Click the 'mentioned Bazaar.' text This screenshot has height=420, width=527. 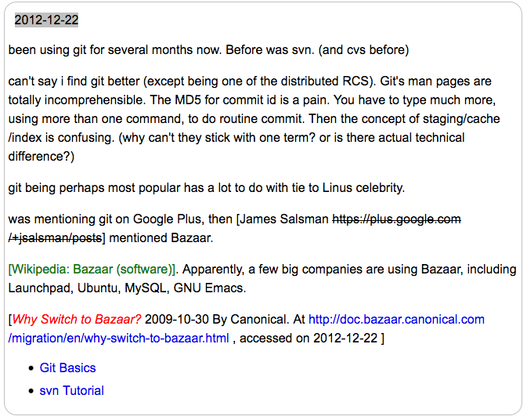click(161, 238)
